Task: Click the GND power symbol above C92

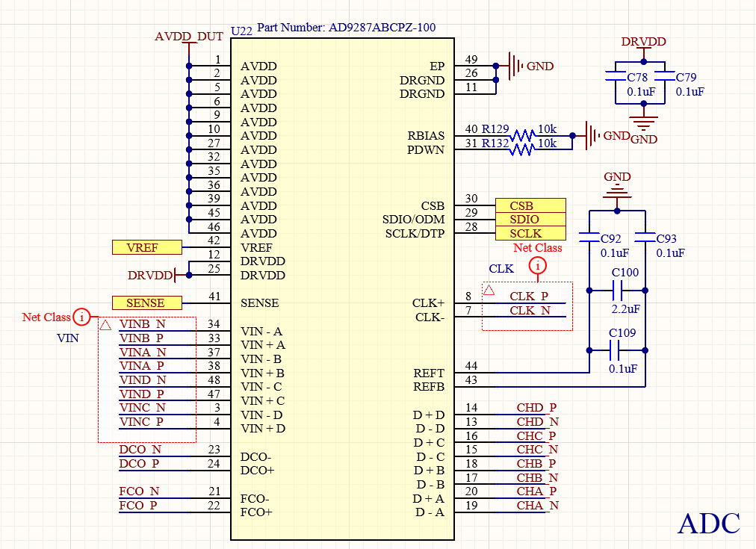Action: point(617,192)
